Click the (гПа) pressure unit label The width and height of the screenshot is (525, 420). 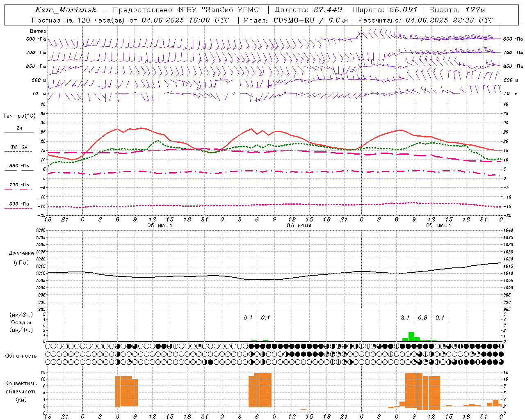tap(21, 263)
